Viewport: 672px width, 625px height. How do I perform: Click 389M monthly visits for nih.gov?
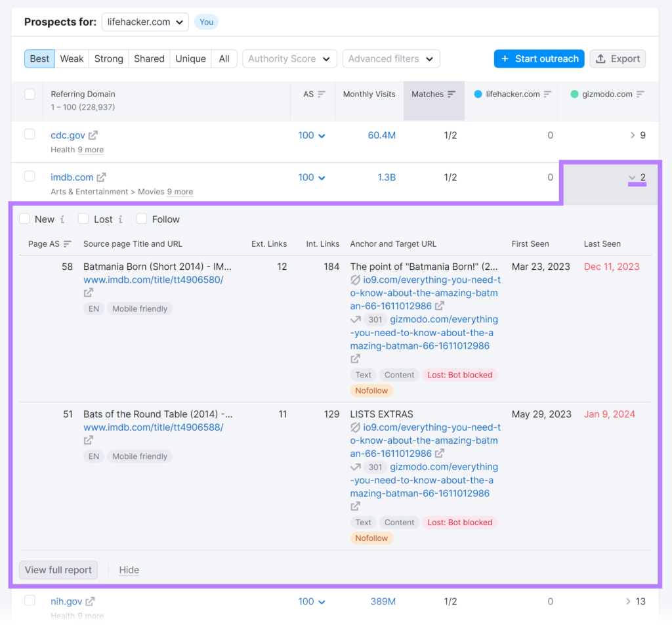point(383,602)
